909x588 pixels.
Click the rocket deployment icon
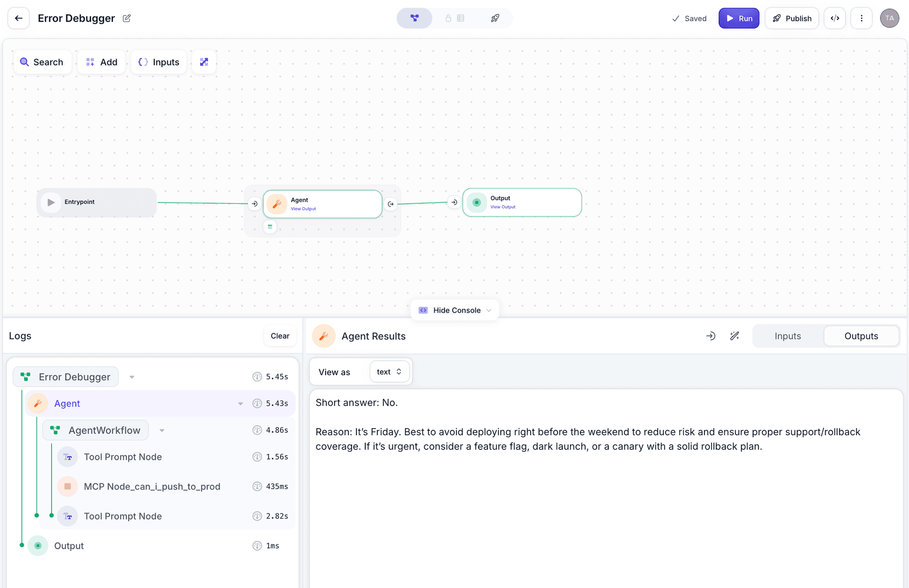click(x=495, y=18)
